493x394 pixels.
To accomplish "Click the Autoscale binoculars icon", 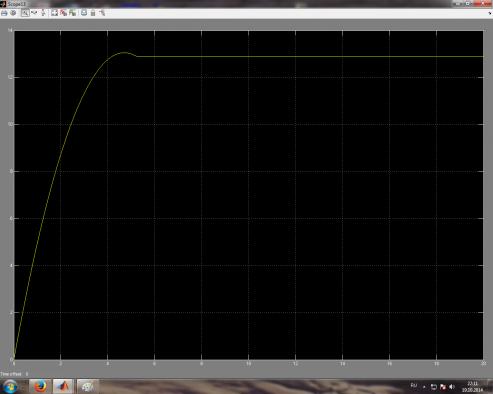I will click(x=54, y=13).
